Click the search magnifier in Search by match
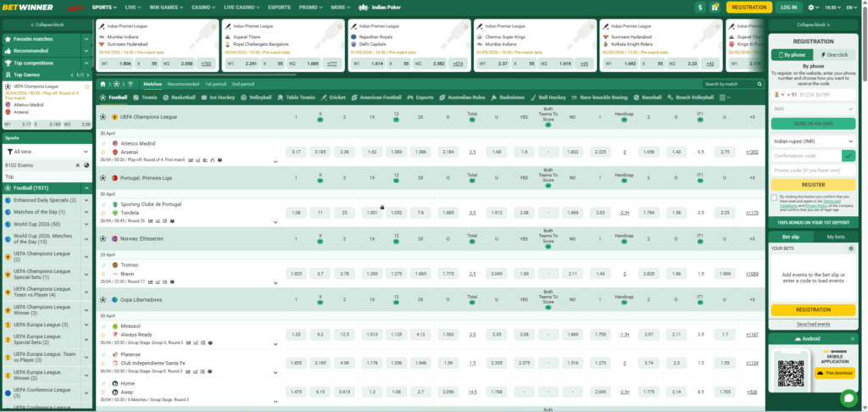The image size is (868, 412). click(759, 84)
